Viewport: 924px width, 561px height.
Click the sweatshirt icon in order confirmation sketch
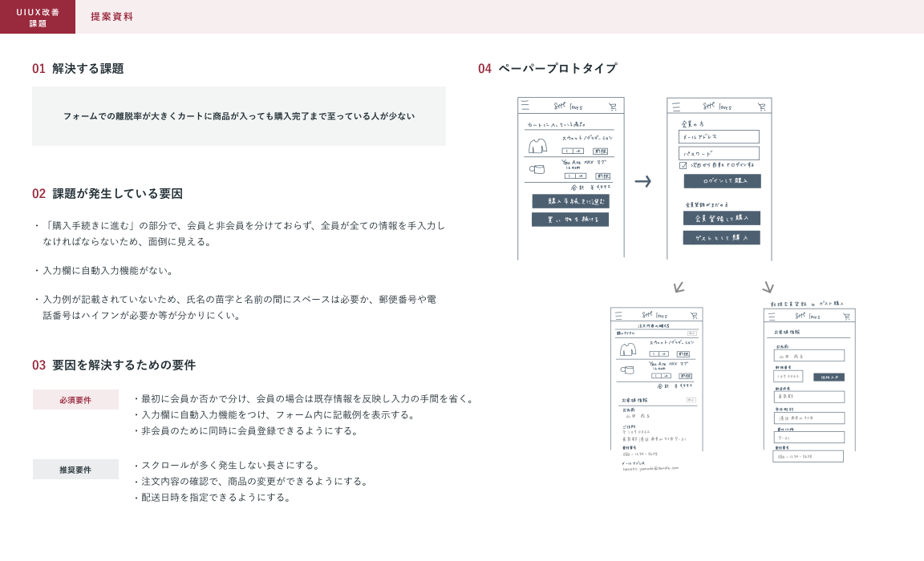tap(627, 349)
